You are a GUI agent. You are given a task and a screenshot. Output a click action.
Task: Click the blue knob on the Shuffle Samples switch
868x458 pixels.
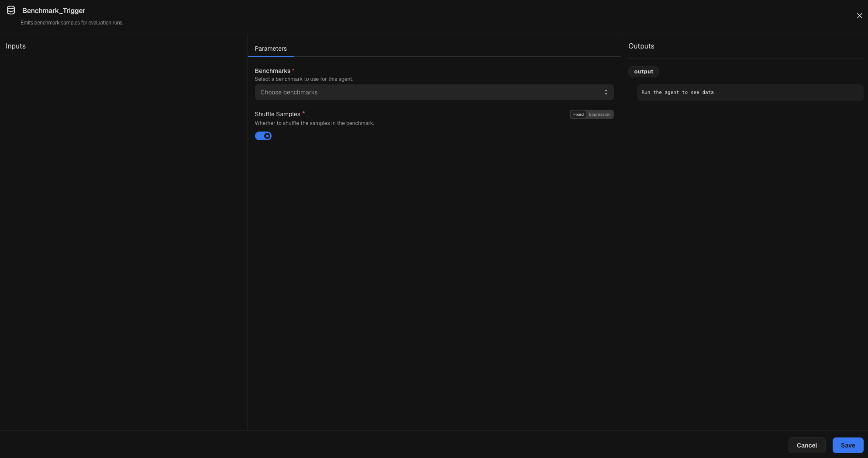tap(267, 136)
